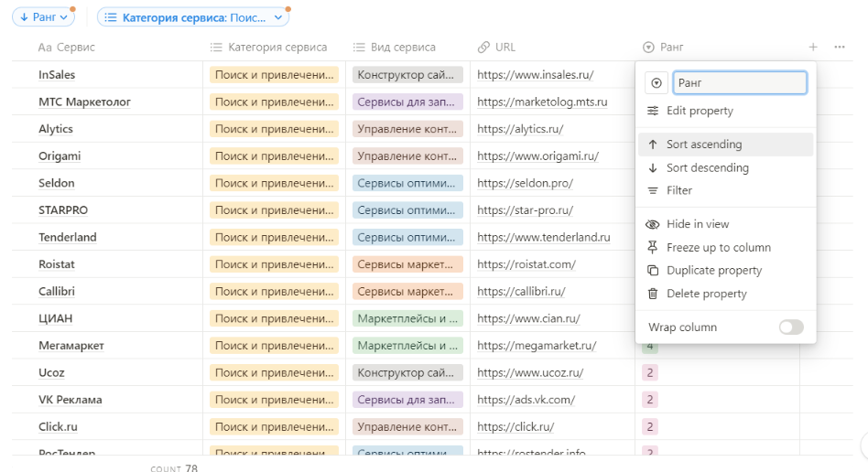This screenshot has height=472, width=868.
Task: Choose Edit property in the menu
Action: tap(726, 111)
